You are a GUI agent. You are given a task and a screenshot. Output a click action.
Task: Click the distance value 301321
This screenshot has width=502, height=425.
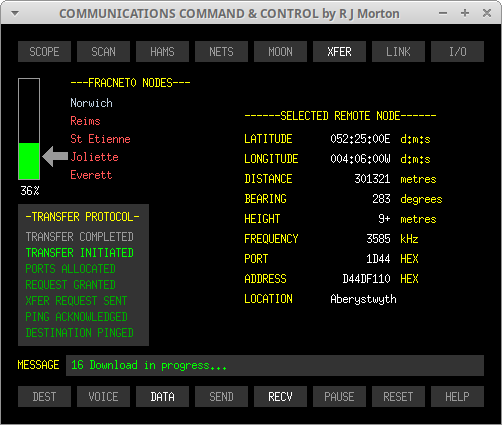coord(372,179)
